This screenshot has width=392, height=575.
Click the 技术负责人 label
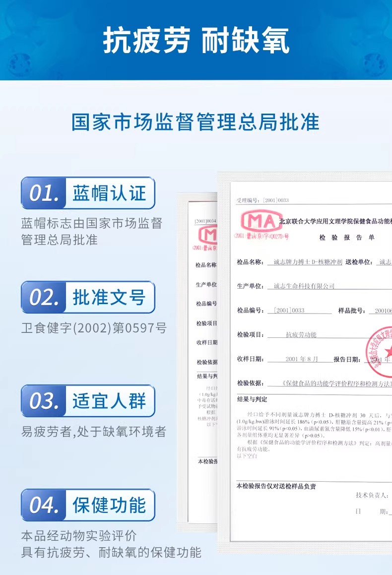372,496
